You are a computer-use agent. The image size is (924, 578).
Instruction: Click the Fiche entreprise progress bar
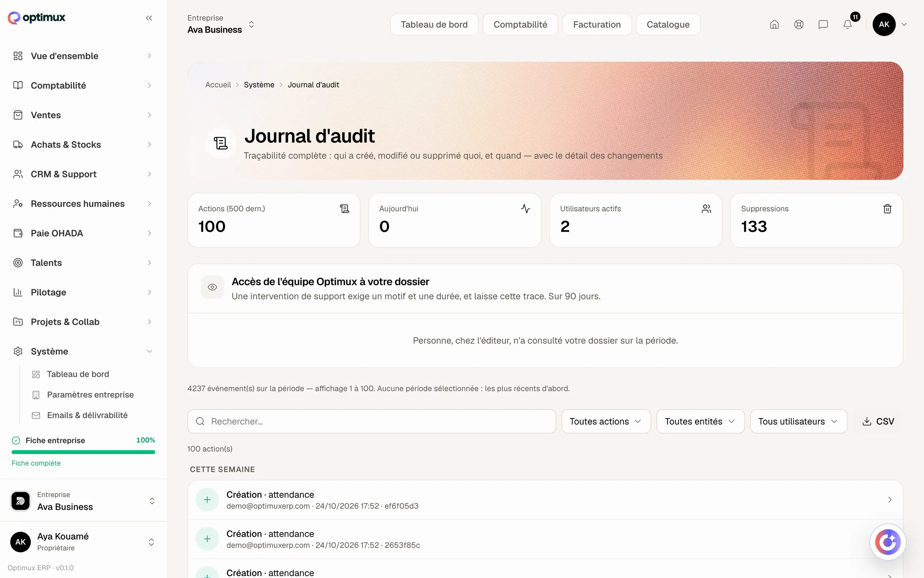(83, 452)
